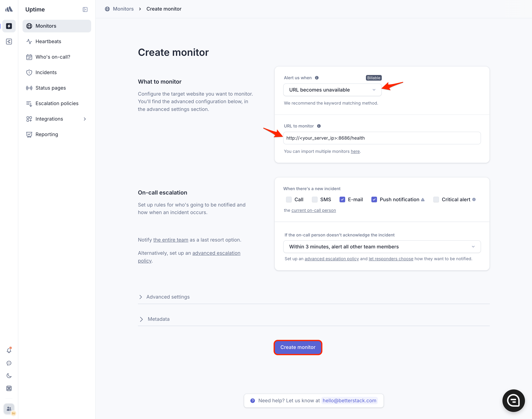Enable the Call notification checkbox
The width and height of the screenshot is (532, 419).
[x=289, y=199]
